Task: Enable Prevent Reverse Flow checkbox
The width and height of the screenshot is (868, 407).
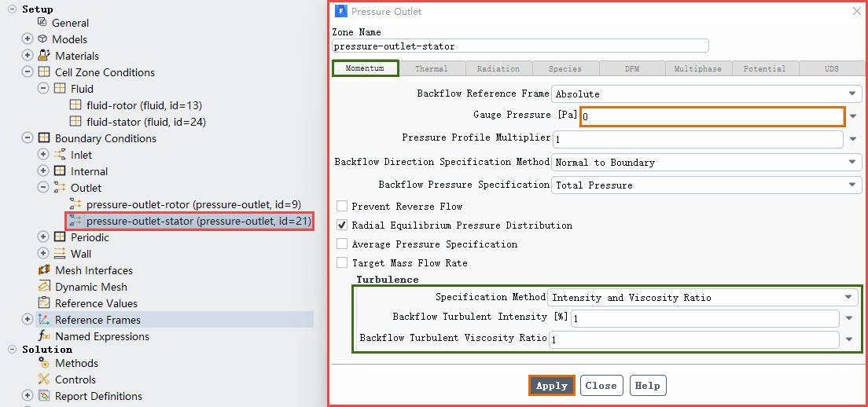Action: pyautogui.click(x=342, y=207)
